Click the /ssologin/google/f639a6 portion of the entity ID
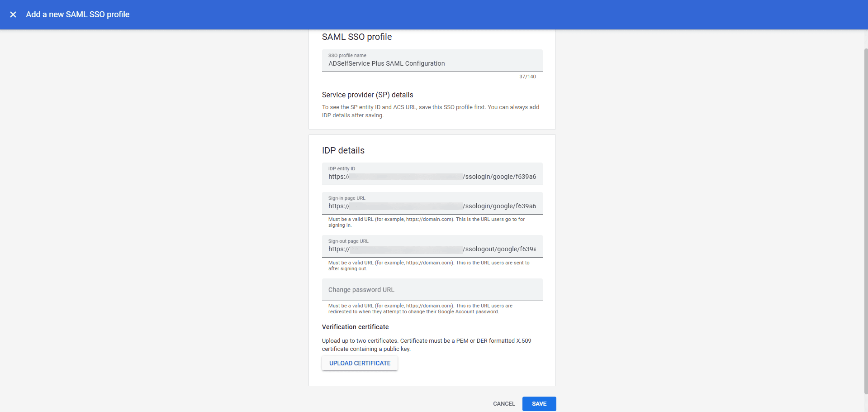 pyautogui.click(x=499, y=177)
